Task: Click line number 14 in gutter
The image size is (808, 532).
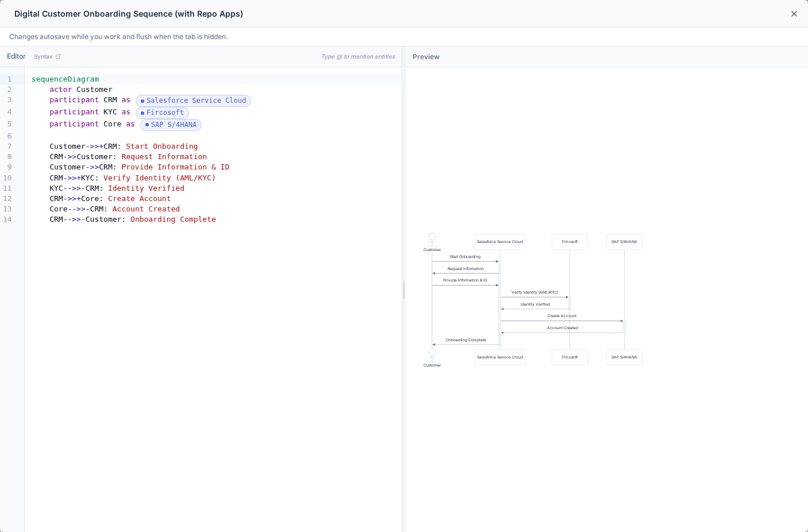Action: [x=8, y=219]
